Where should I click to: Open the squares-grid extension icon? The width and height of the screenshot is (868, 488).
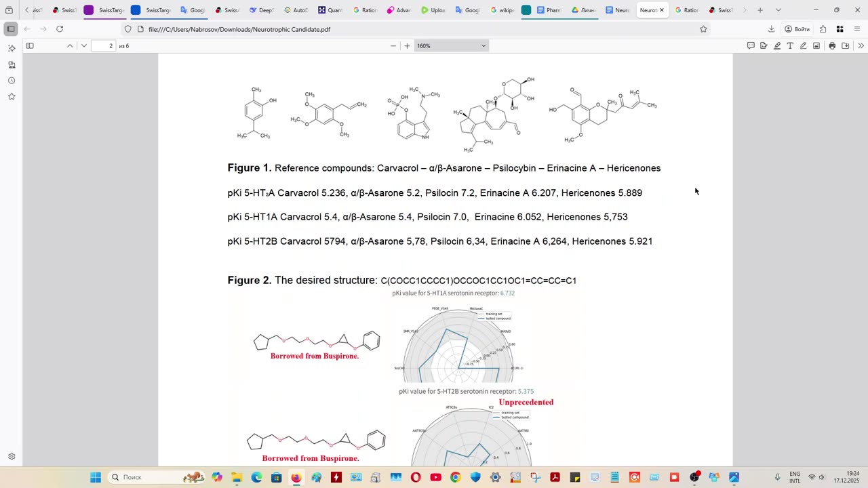840,29
